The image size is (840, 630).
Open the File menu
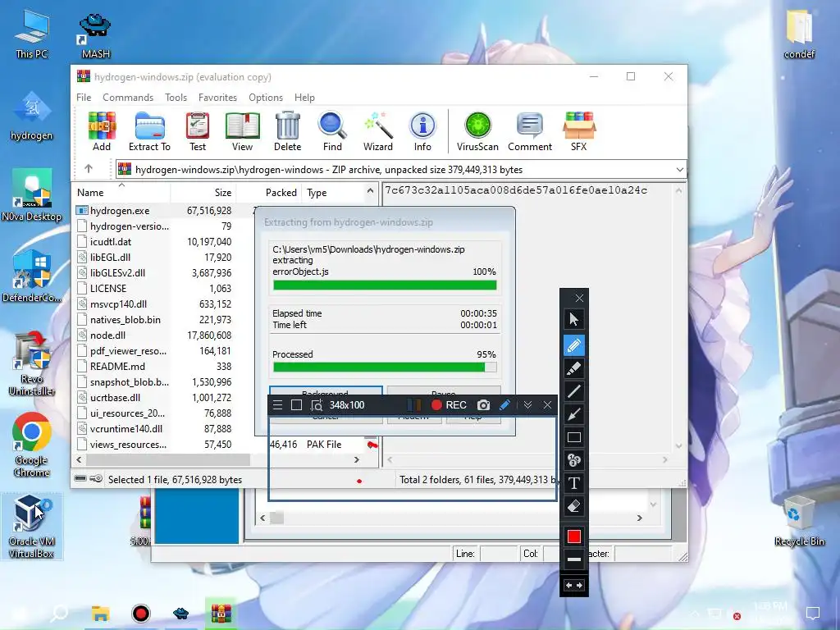point(84,98)
